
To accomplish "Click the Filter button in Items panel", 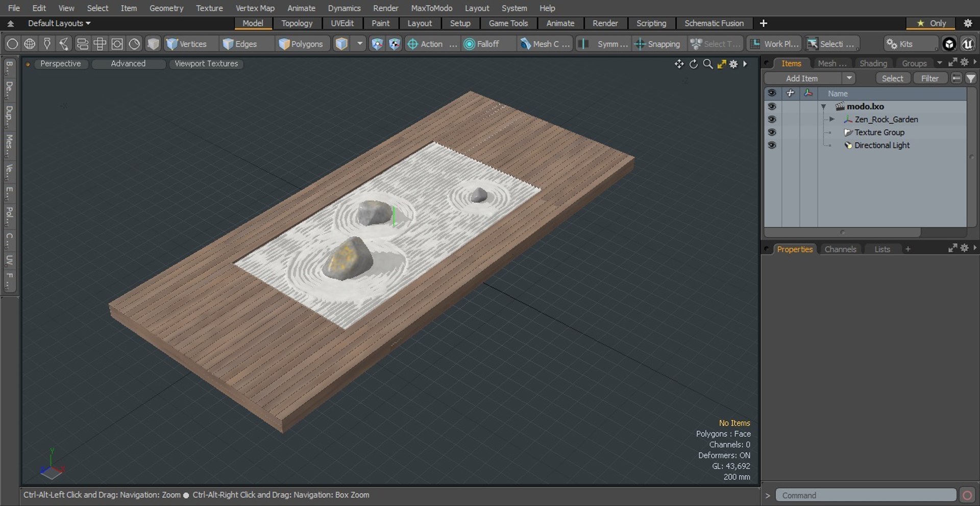I will [x=929, y=78].
